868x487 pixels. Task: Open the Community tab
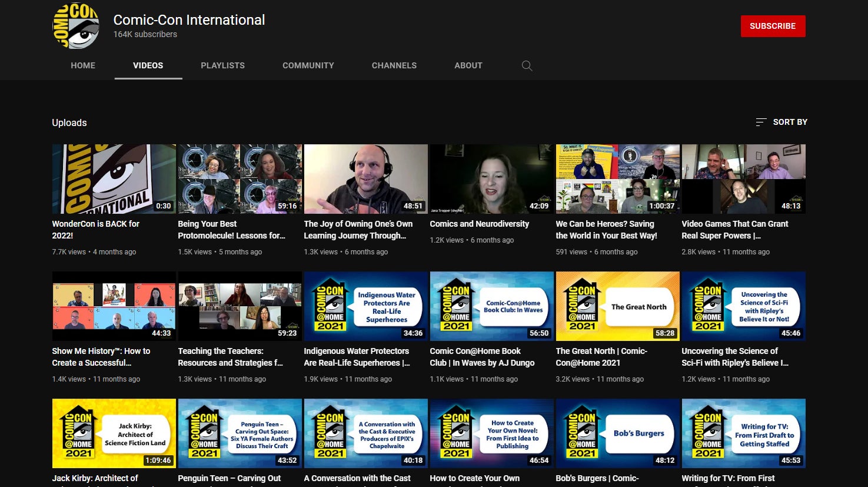point(308,65)
